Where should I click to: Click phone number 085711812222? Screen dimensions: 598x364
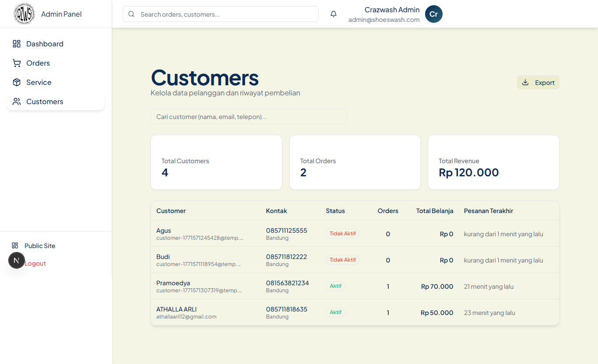(287, 257)
